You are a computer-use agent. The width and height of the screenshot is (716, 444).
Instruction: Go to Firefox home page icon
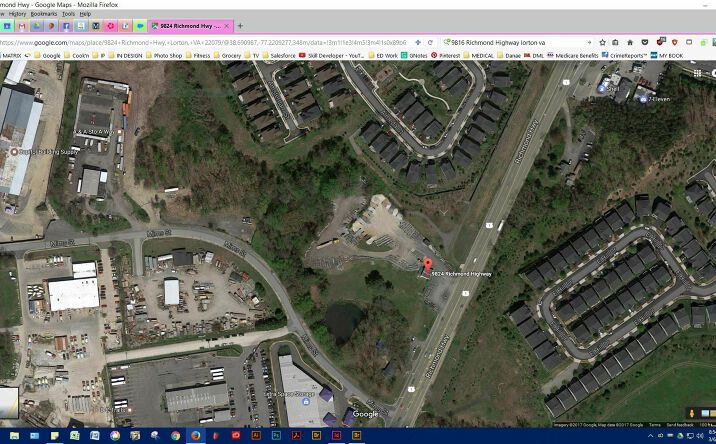(x=630, y=42)
